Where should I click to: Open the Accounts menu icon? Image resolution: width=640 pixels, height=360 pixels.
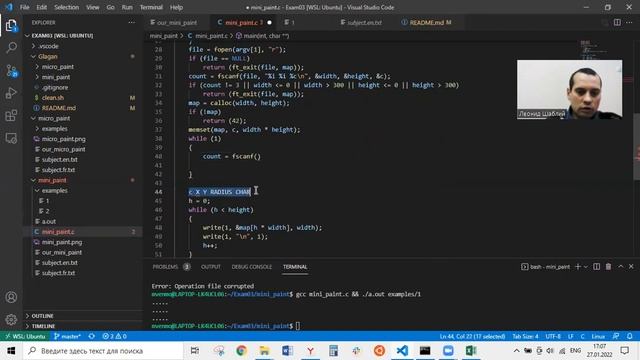(x=11, y=297)
